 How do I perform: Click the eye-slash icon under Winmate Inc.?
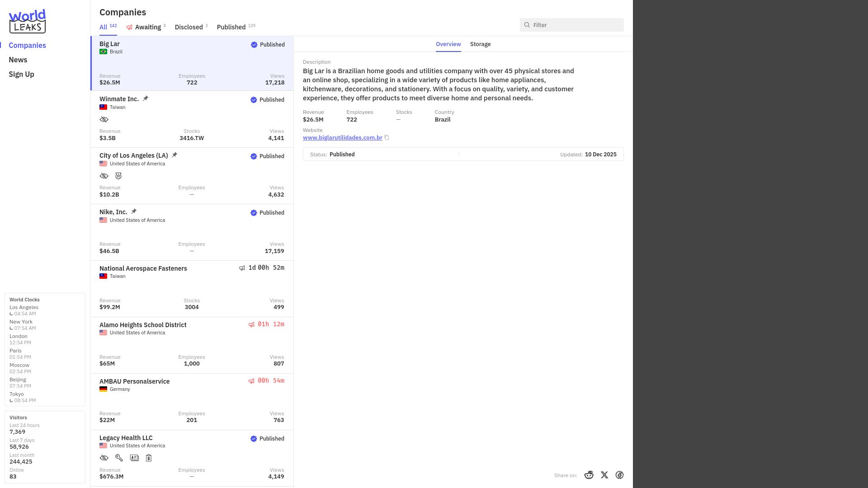click(x=104, y=119)
